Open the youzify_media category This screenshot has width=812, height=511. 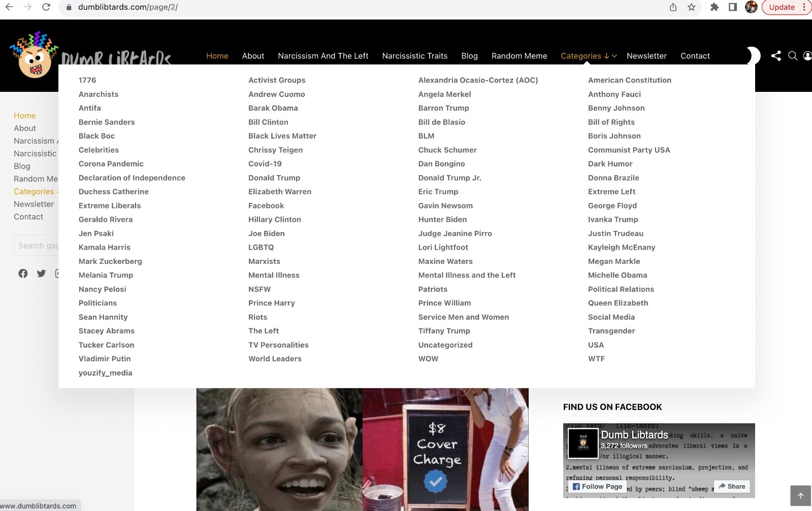pos(105,373)
